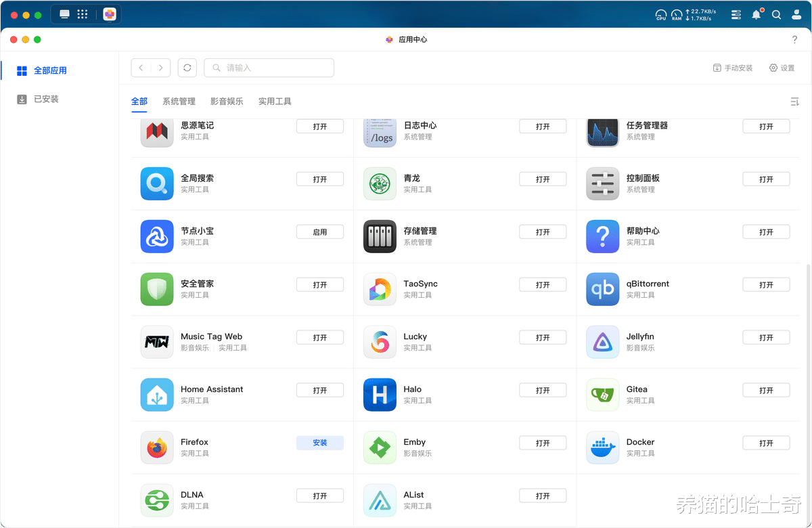The width and height of the screenshot is (812, 528).
Task: Focus the 请输入 search field
Action: click(x=269, y=68)
